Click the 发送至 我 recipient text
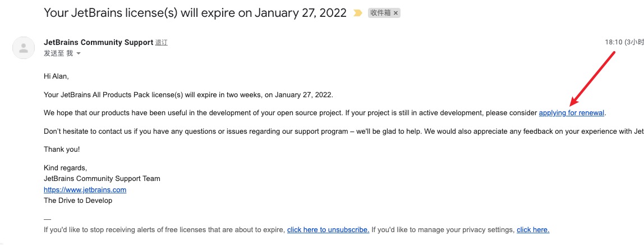 [x=58, y=53]
